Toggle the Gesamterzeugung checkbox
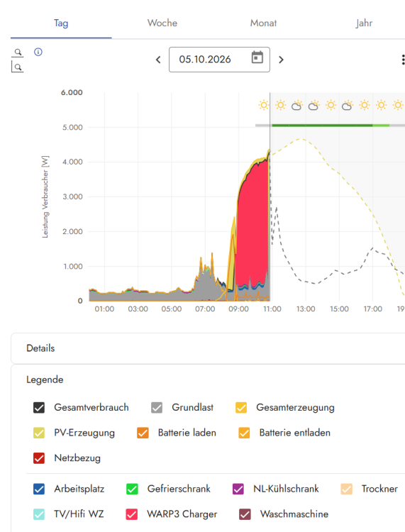This screenshot has width=405, height=532. click(x=241, y=407)
